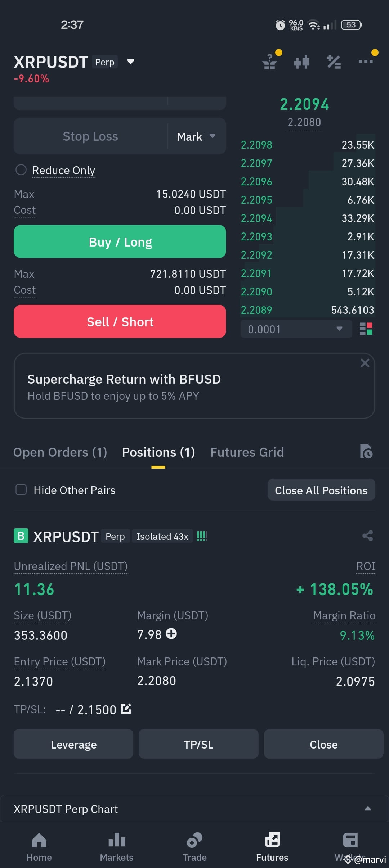Open order history icon beside Futures Grid
Screen dimensions: 389x868
coord(366,452)
